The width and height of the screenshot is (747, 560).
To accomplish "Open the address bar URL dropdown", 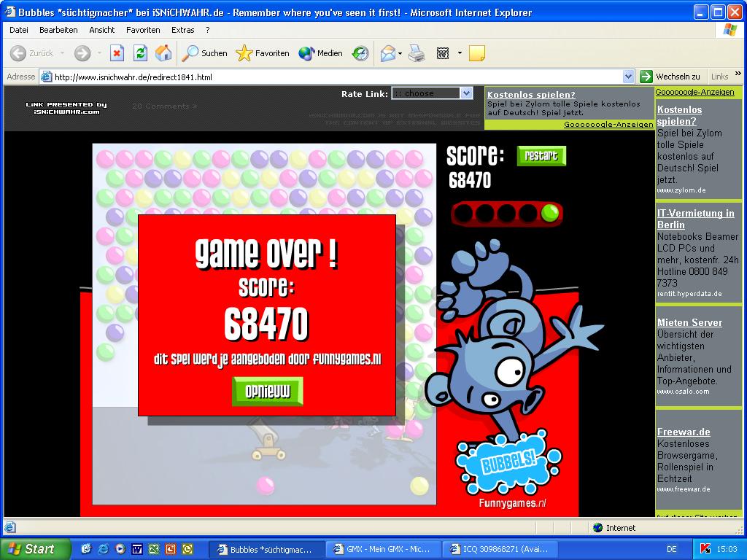I will [628, 77].
